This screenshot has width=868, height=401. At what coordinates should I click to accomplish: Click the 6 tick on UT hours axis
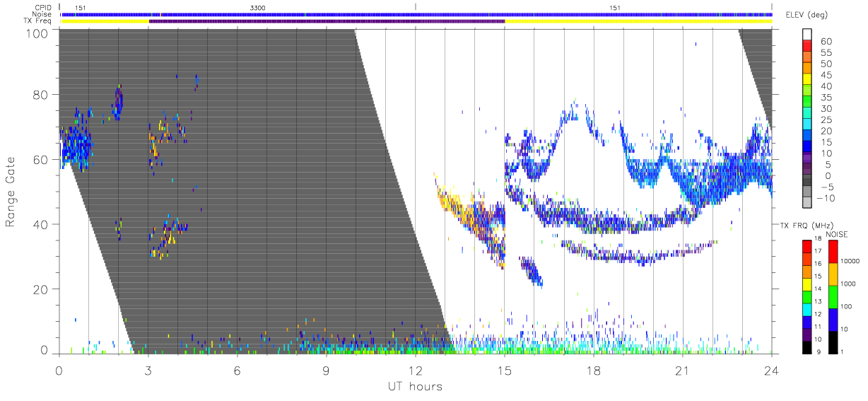pos(237,370)
